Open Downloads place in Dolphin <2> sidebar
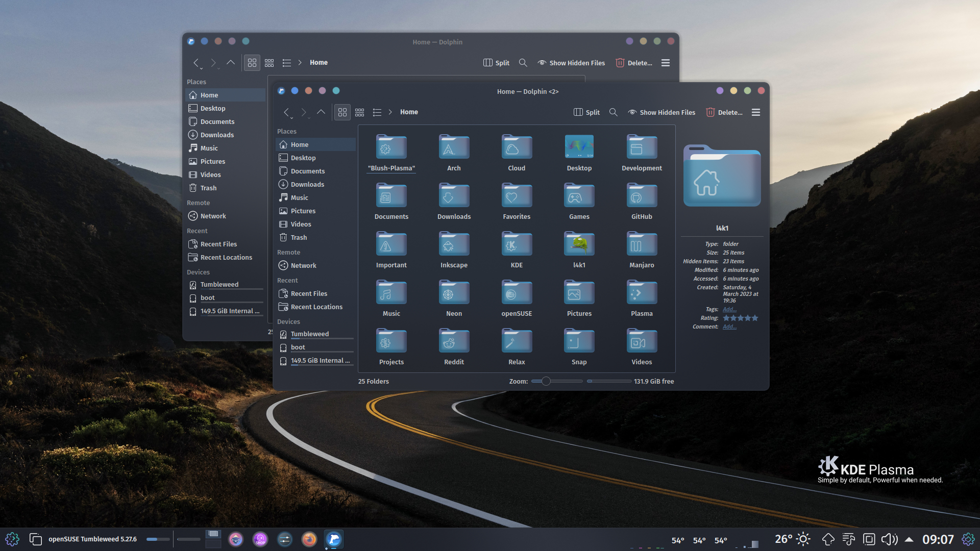Screen dimensions: 980x551 coord(315,185)
